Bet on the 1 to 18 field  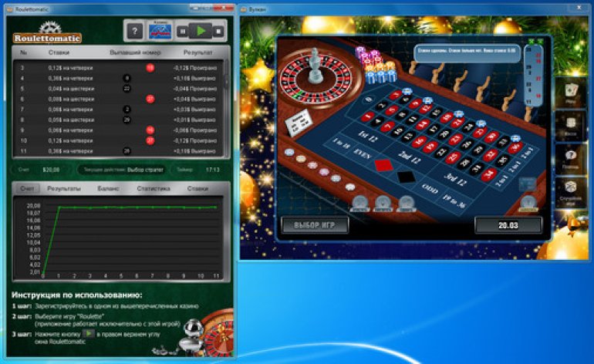(x=341, y=144)
